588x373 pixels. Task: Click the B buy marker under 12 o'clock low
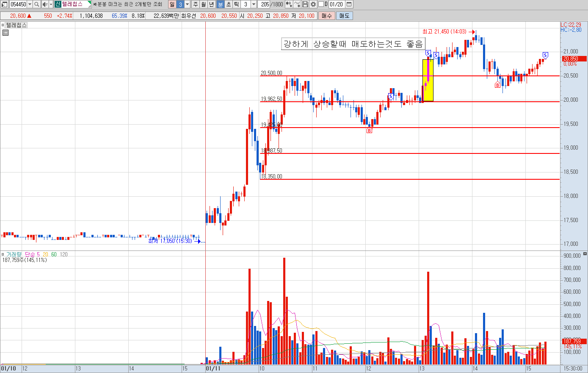coord(369,131)
